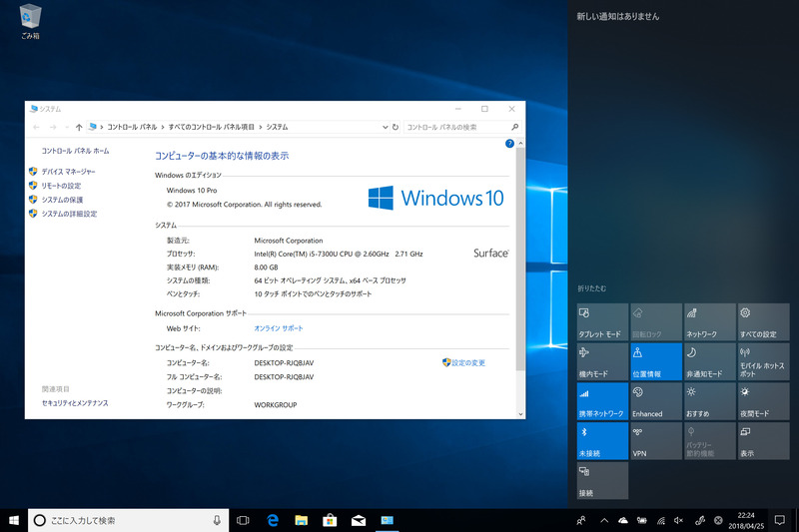Screen dimensions: 799x532
Task: Click the OneDrive cloud tray icon
Action: (x=622, y=520)
